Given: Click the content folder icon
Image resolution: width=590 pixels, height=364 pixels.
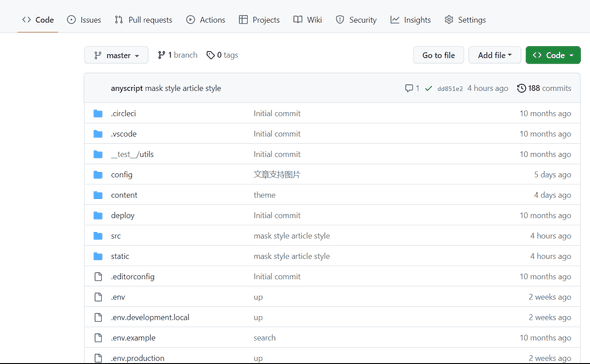Looking at the screenshot, I should [98, 195].
